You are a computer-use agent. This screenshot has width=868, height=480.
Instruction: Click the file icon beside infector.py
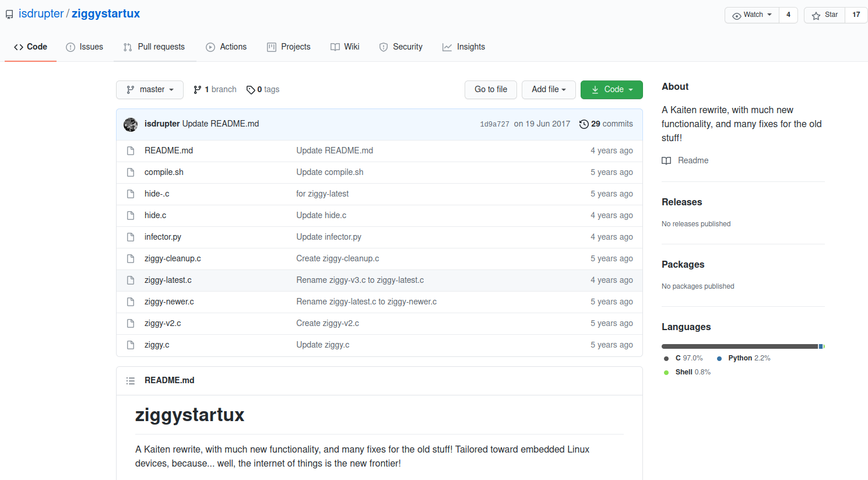coord(131,237)
